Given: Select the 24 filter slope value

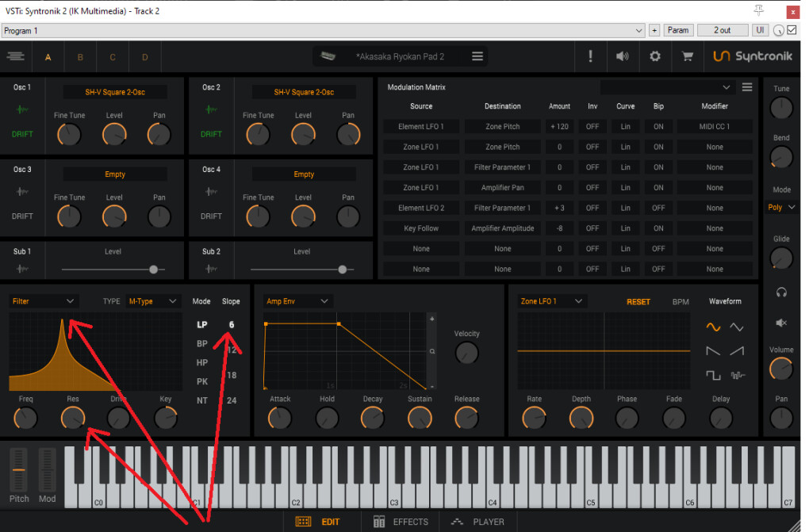Looking at the screenshot, I should [232, 400].
